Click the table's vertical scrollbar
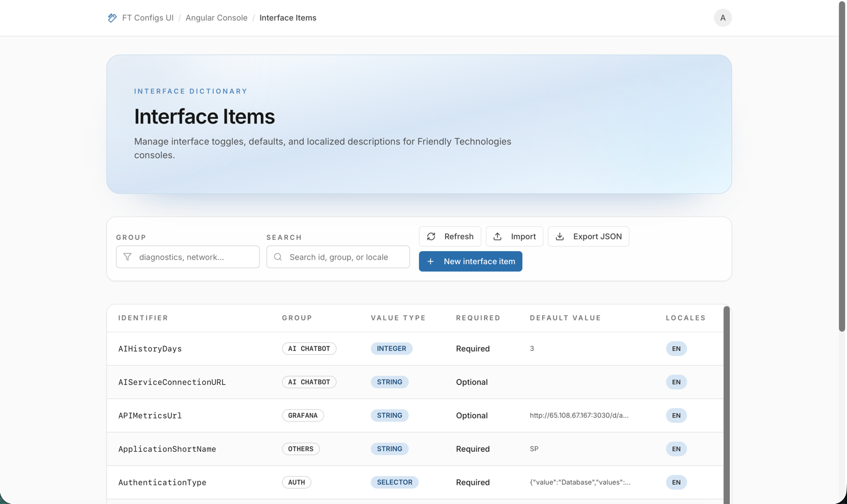The height and width of the screenshot is (504, 847). (x=727, y=405)
